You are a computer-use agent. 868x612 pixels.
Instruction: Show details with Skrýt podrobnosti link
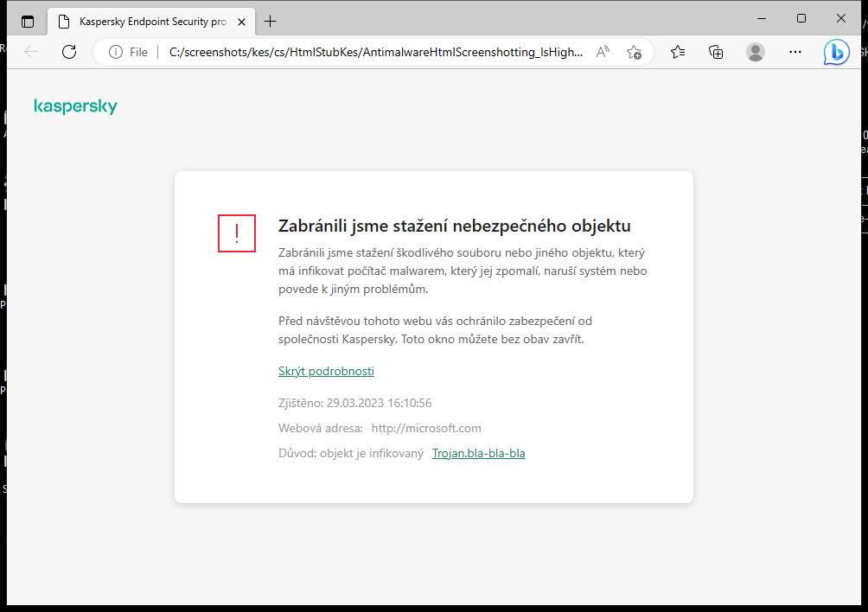click(326, 371)
